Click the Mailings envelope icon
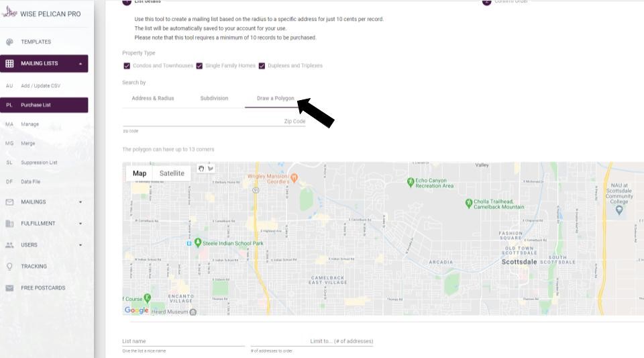The height and width of the screenshot is (358, 644). 9,202
